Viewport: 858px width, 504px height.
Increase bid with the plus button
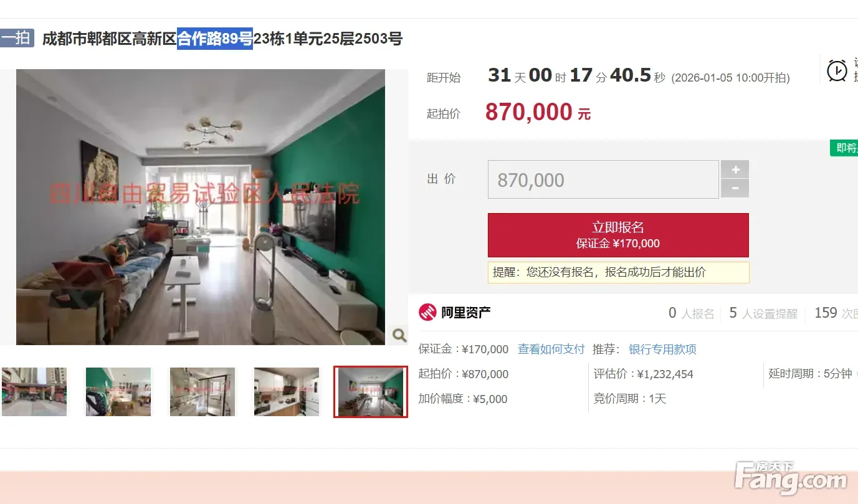tap(735, 169)
